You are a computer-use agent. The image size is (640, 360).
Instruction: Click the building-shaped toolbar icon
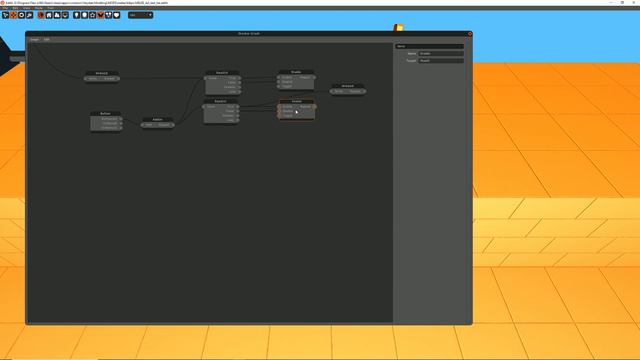49,15
